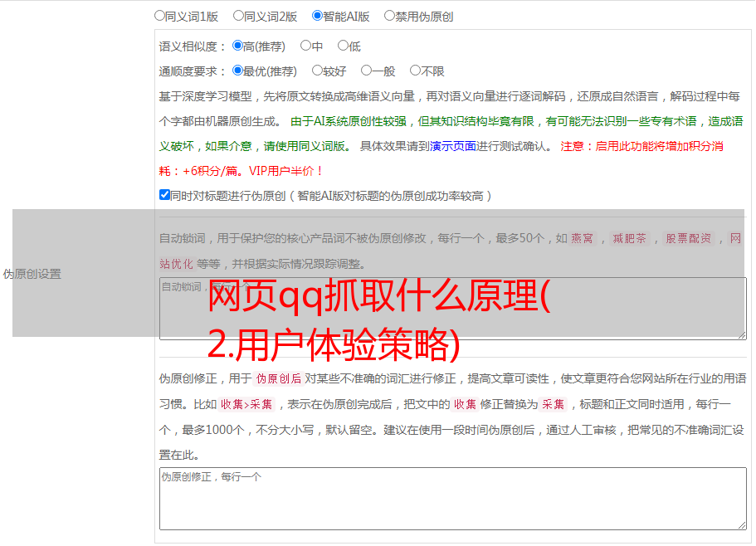Click the 收集>采集 example tag
This screenshot has width=756, height=546.
point(246,404)
